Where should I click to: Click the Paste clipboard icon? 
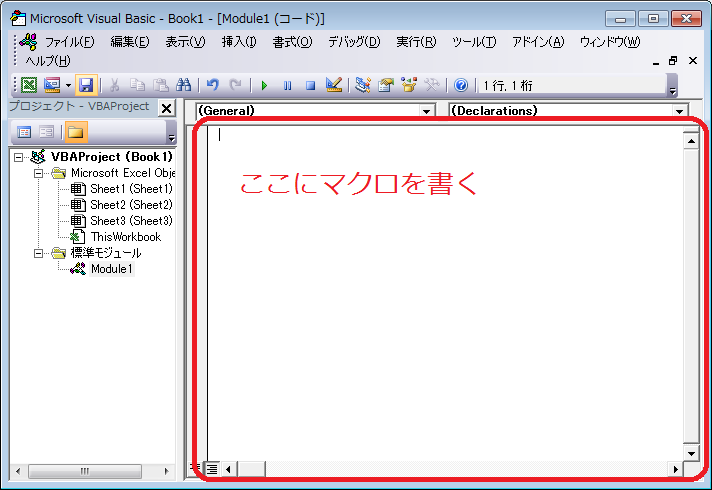(x=160, y=85)
